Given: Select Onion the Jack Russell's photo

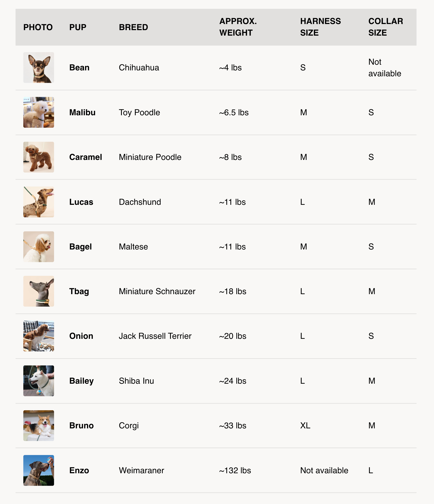Looking at the screenshot, I should pyautogui.click(x=39, y=336).
